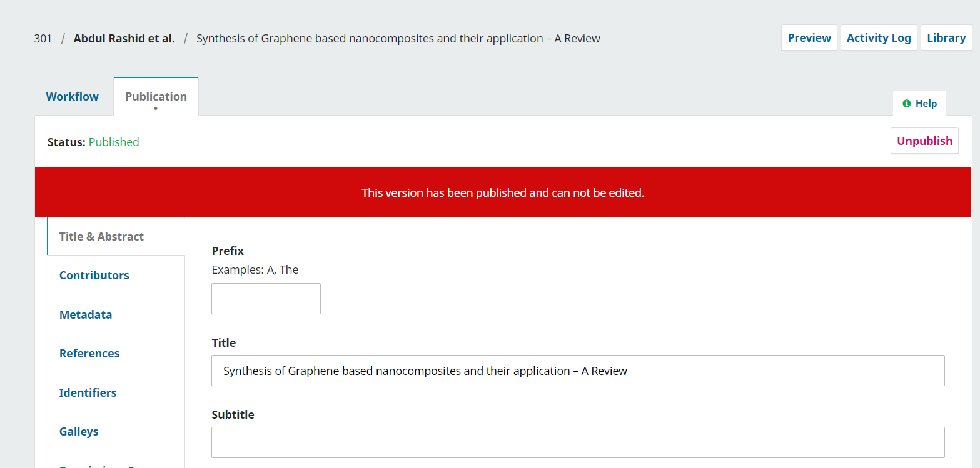Click the green Help info icon

pos(906,104)
